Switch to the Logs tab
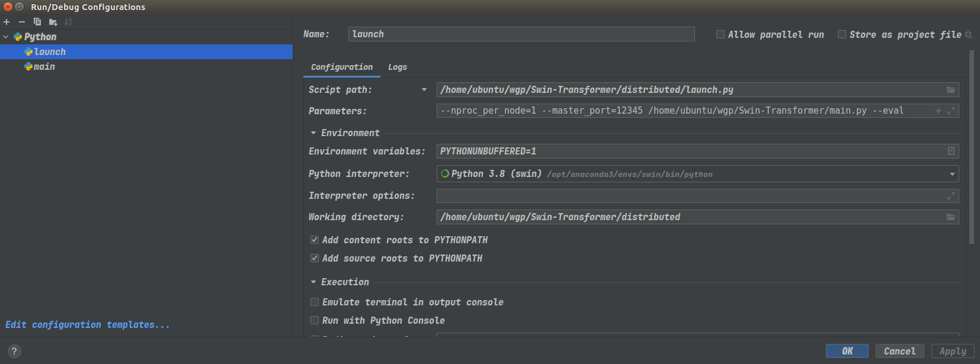Image resolution: width=980 pixels, height=364 pixels. click(398, 67)
